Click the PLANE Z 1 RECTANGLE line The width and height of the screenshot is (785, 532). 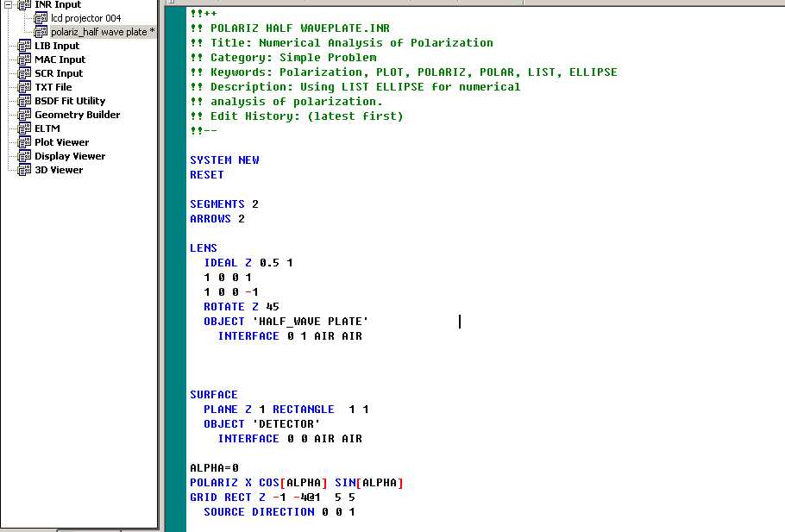pos(286,410)
